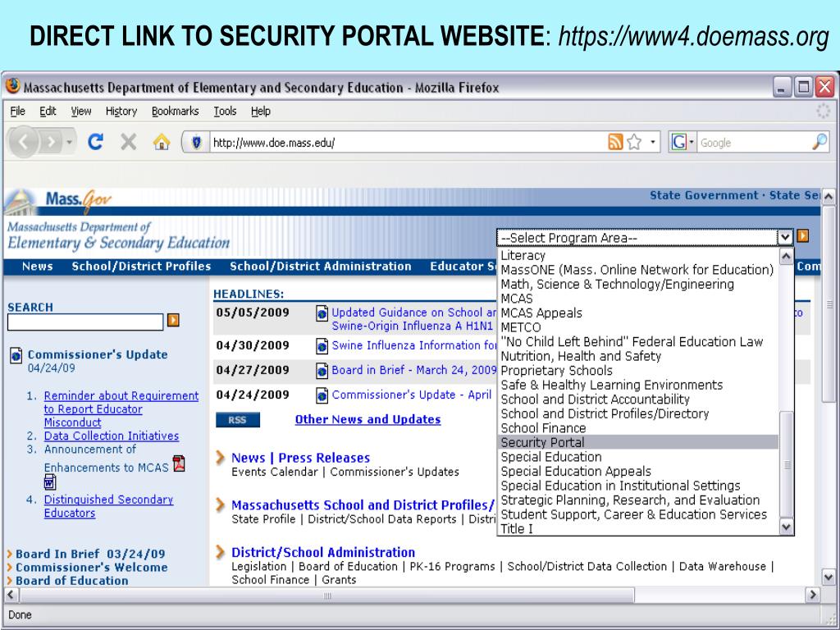Image resolution: width=840 pixels, height=630 pixels.
Task: Open the Word document icon for MCAS enhancements
Action: (x=50, y=482)
